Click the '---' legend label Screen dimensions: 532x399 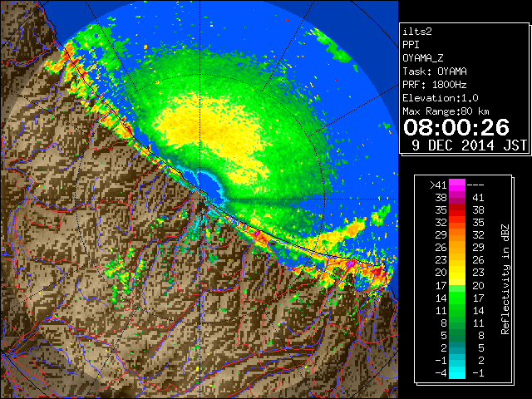(x=475, y=185)
